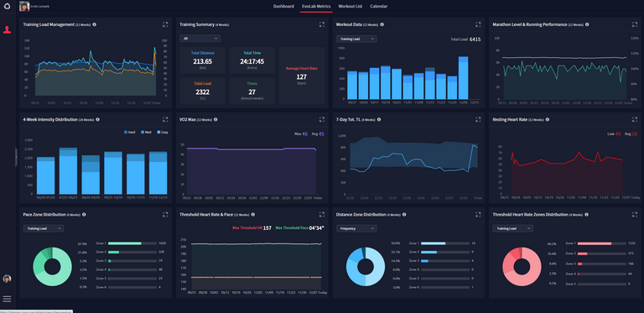The height and width of the screenshot is (313, 644).
Task: Expand the Training Load Management panel to fullscreen
Action: 165,24
